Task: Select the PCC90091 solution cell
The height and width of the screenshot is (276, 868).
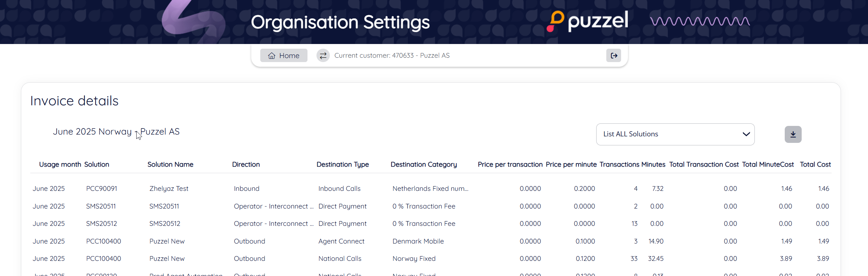Action: [102, 189]
